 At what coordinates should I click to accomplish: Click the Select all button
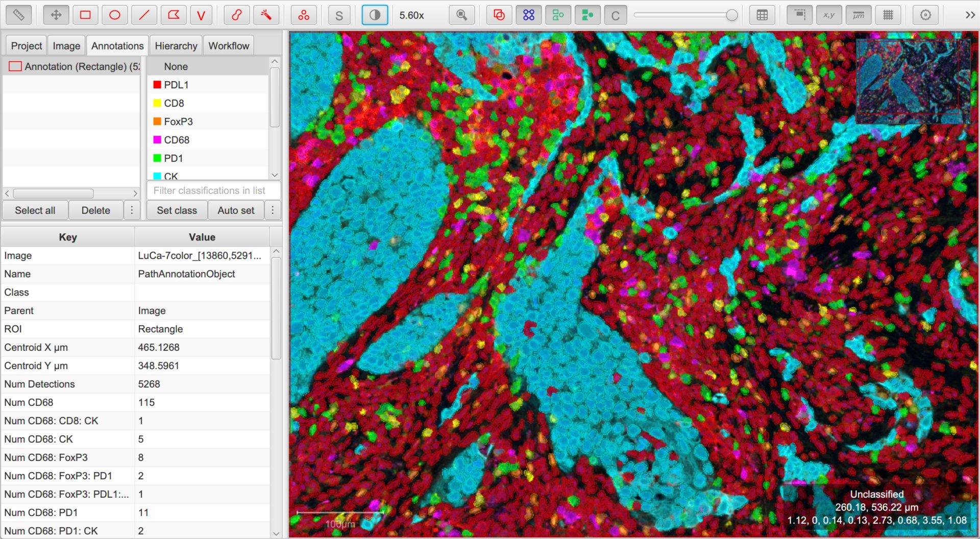point(35,210)
